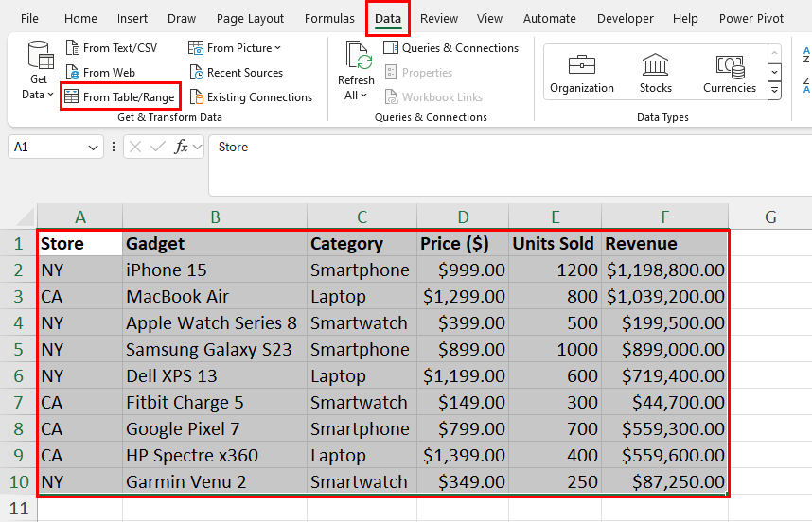Viewport: 812px width, 522px height.
Task: Open Workbook Links
Action: point(433,96)
